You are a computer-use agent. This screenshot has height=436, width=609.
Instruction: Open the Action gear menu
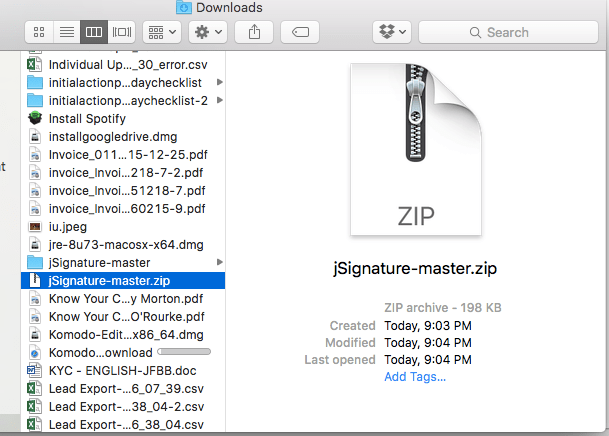click(208, 32)
